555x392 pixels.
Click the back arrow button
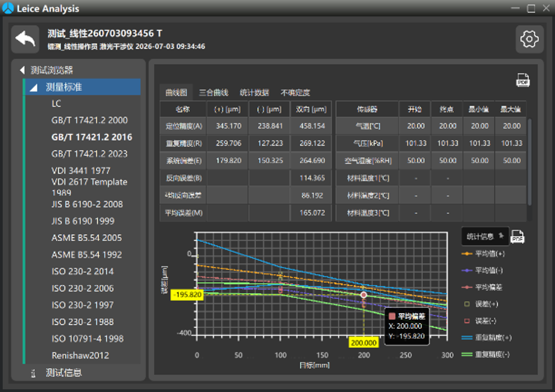(x=25, y=39)
